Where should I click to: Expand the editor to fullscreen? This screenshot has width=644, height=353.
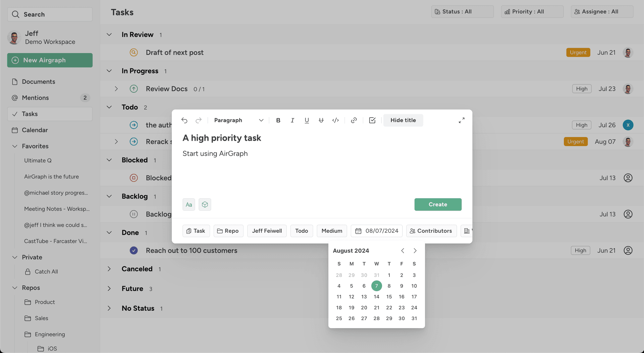click(x=462, y=120)
